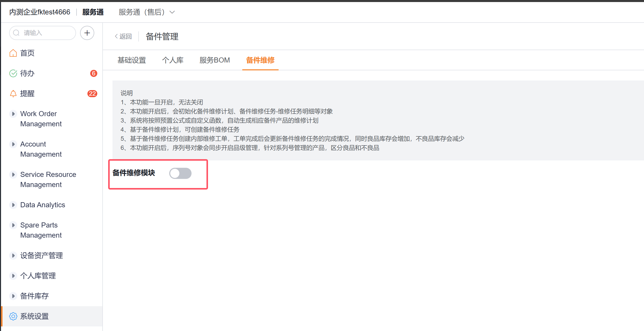Open the 服务通（售后）dropdown
Image resolution: width=644 pixels, height=331 pixels.
click(147, 12)
